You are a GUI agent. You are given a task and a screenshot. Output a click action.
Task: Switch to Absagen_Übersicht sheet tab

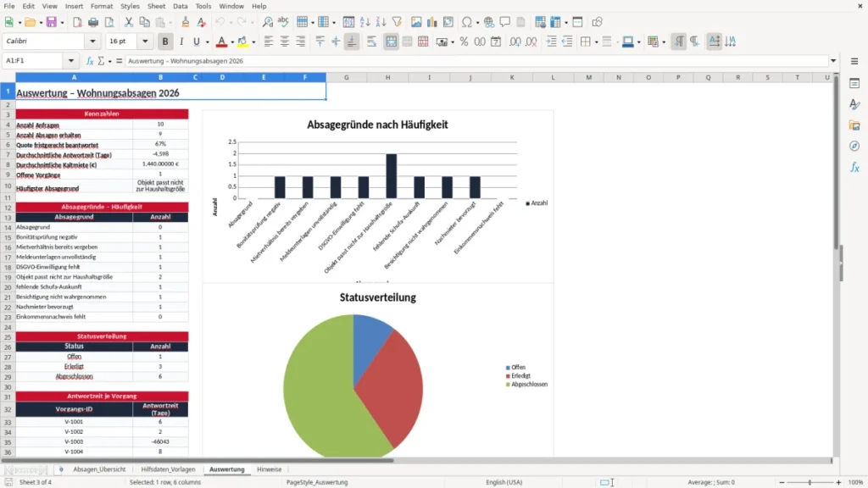point(99,469)
